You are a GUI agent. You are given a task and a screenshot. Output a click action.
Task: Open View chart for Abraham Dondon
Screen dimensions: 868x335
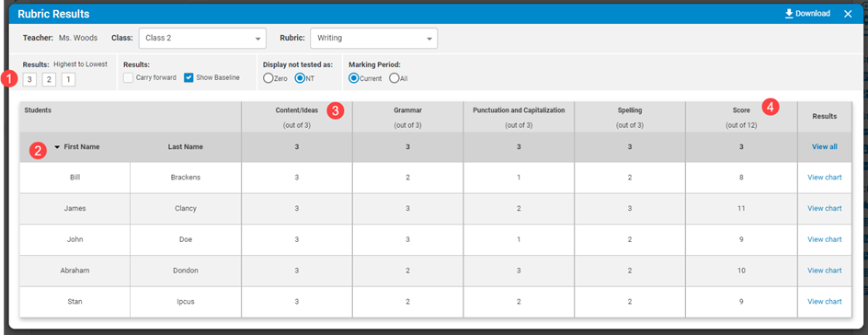tap(824, 271)
